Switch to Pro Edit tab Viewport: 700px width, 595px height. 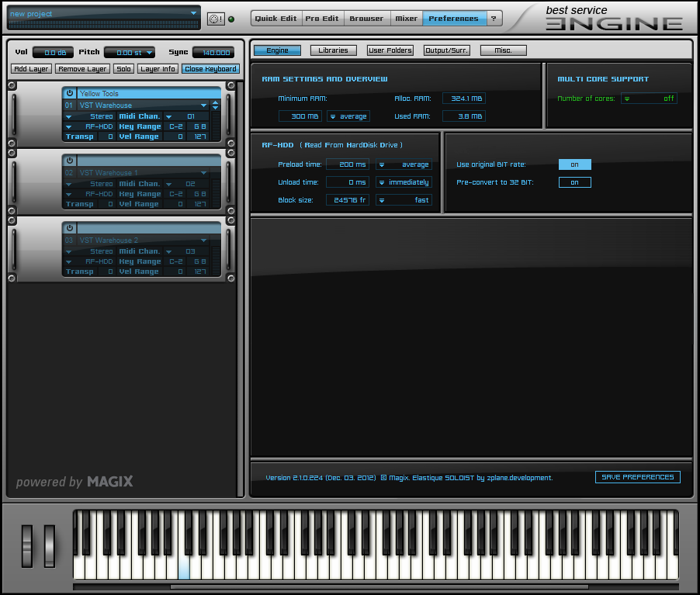[x=322, y=19]
